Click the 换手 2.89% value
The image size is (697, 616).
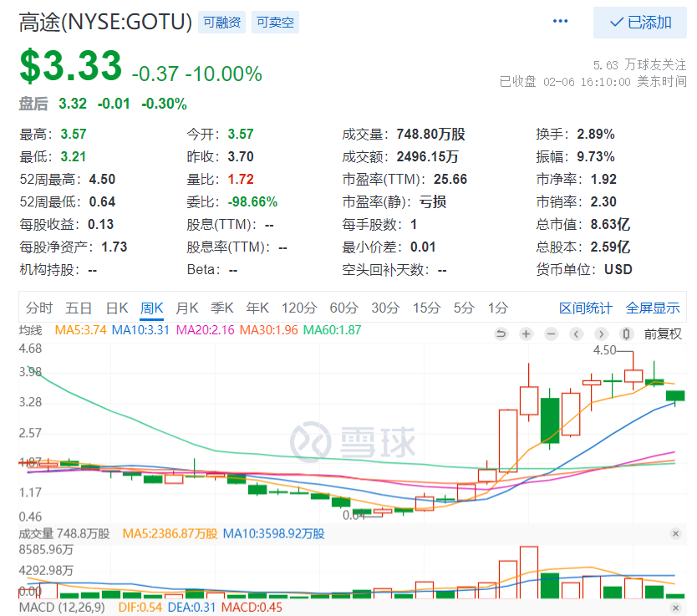596,134
